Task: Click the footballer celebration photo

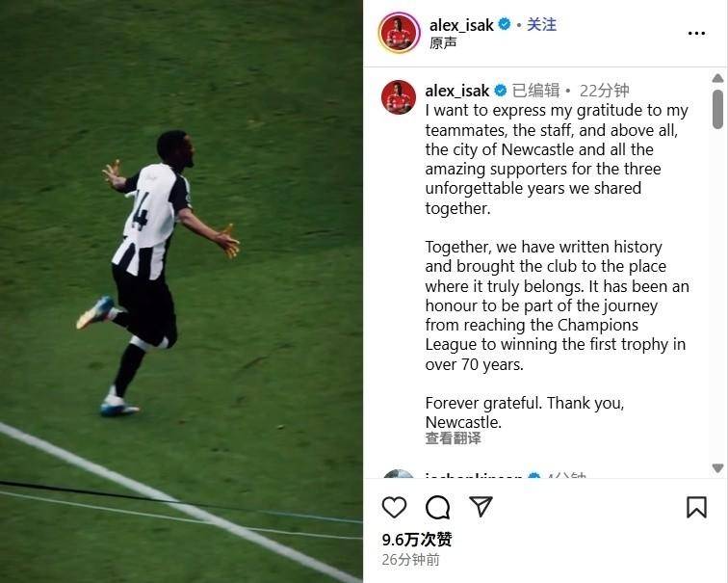Action: pyautogui.click(x=181, y=291)
